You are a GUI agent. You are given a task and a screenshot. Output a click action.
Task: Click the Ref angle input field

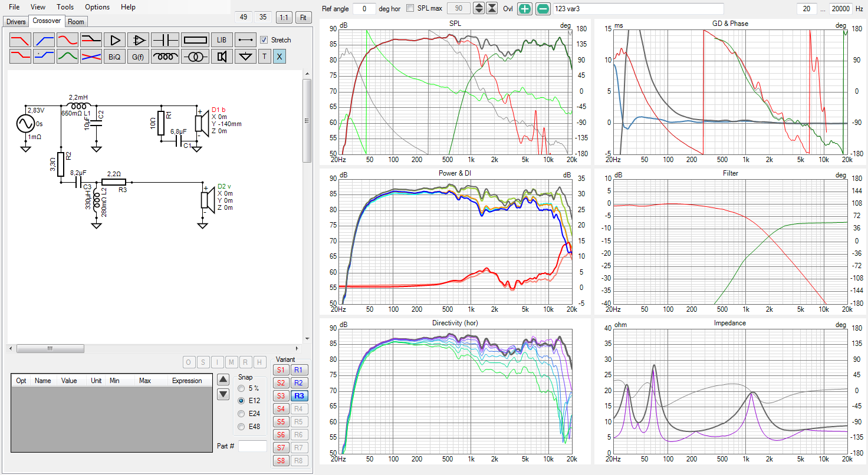[364, 8]
